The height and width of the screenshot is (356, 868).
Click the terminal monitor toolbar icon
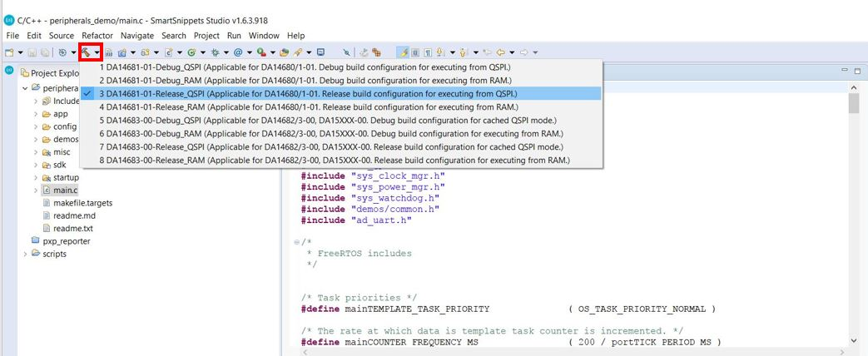[x=320, y=52]
